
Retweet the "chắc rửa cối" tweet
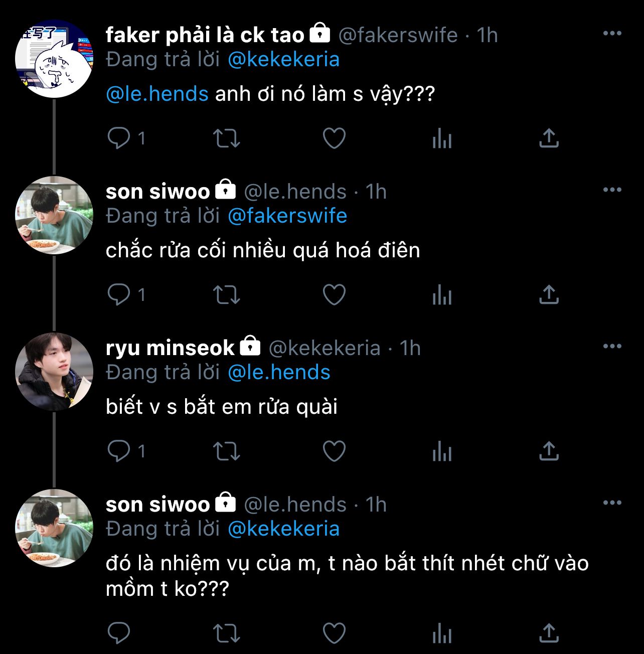click(x=227, y=295)
